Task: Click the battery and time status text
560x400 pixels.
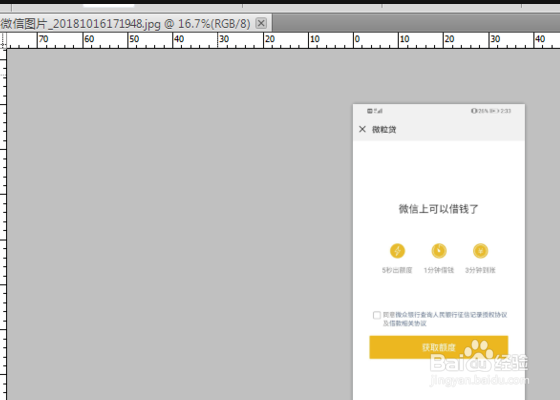Action: (x=491, y=111)
